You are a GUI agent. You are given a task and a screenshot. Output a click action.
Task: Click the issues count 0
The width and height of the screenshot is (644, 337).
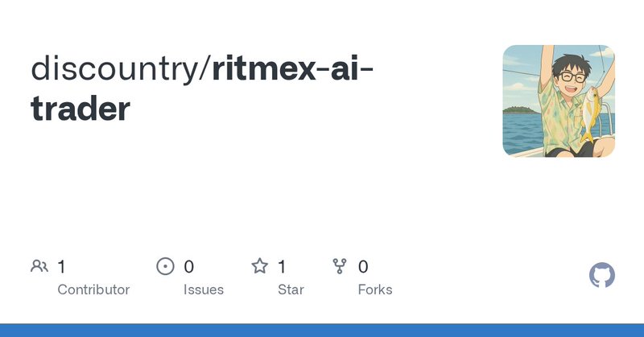[x=189, y=266]
